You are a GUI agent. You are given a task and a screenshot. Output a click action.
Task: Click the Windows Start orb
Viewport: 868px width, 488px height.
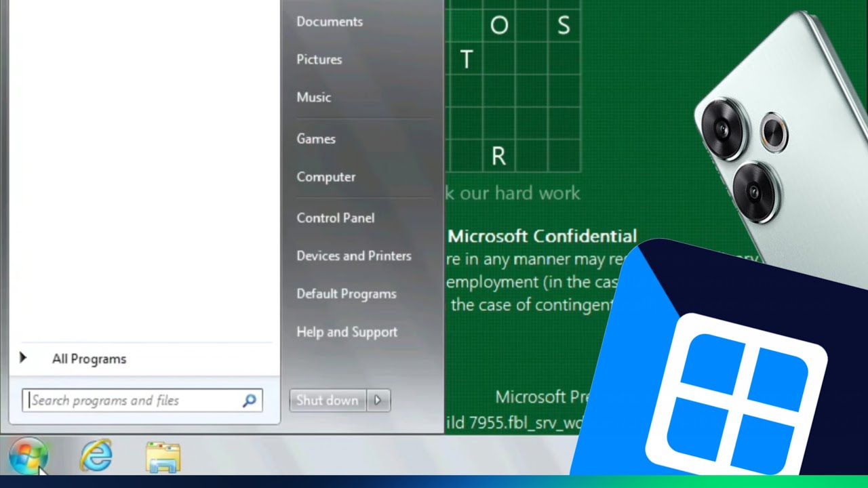[x=28, y=455]
